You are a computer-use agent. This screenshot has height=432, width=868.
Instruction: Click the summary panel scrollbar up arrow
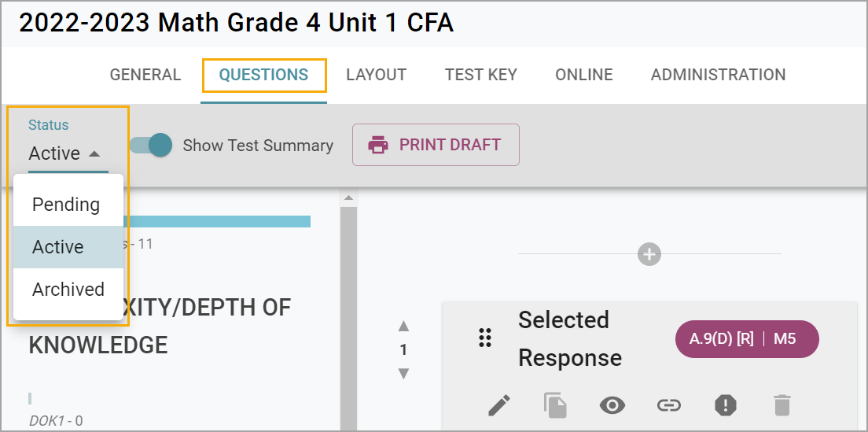click(348, 198)
